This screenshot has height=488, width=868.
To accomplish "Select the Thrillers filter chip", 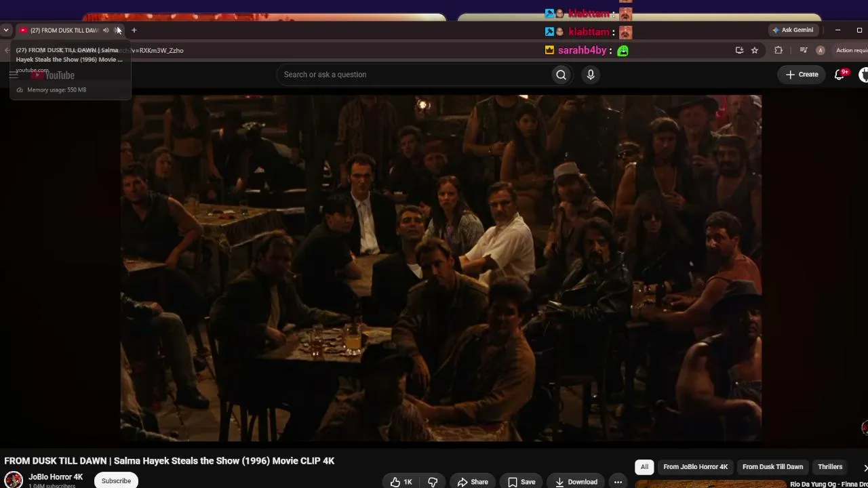I will pos(830,466).
